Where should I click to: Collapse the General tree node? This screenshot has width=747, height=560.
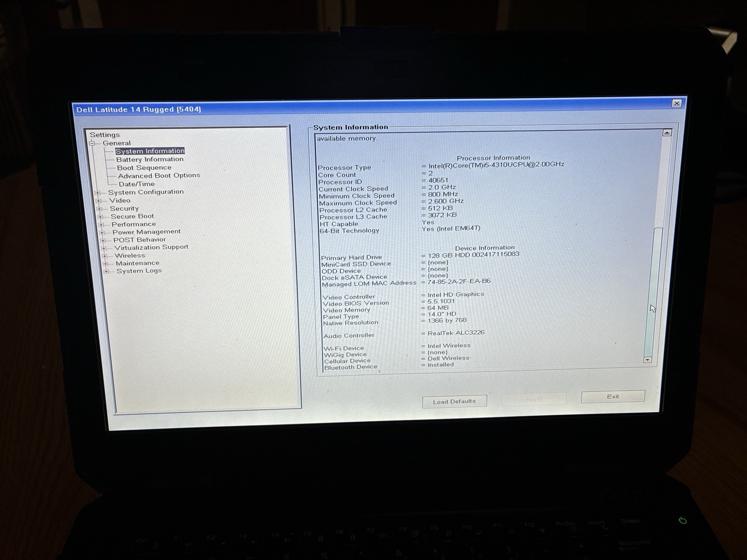click(92, 143)
